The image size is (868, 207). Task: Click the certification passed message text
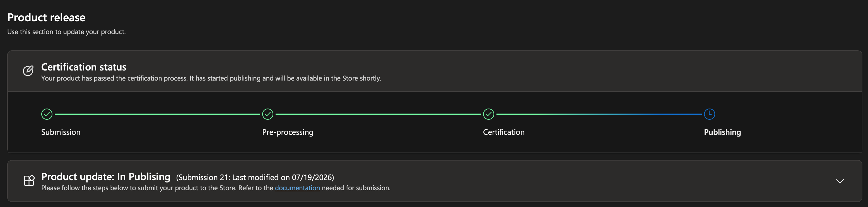(x=211, y=78)
